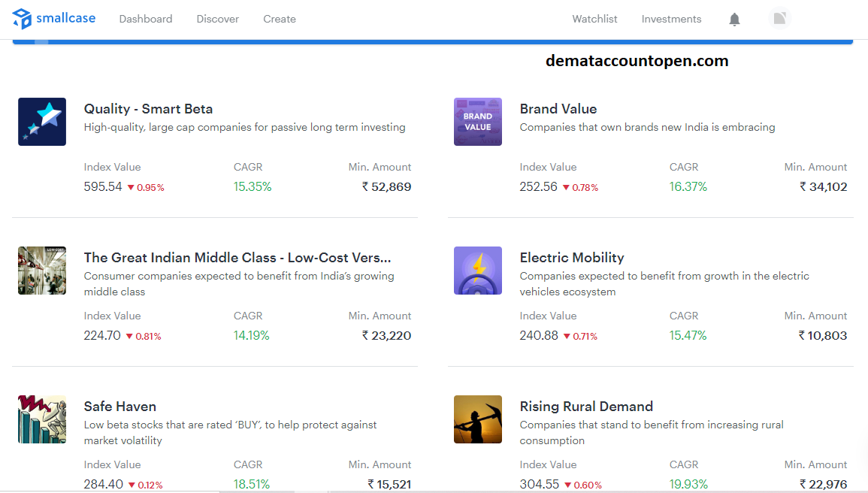Click the minimum amount ₹ 52,869

(386, 187)
